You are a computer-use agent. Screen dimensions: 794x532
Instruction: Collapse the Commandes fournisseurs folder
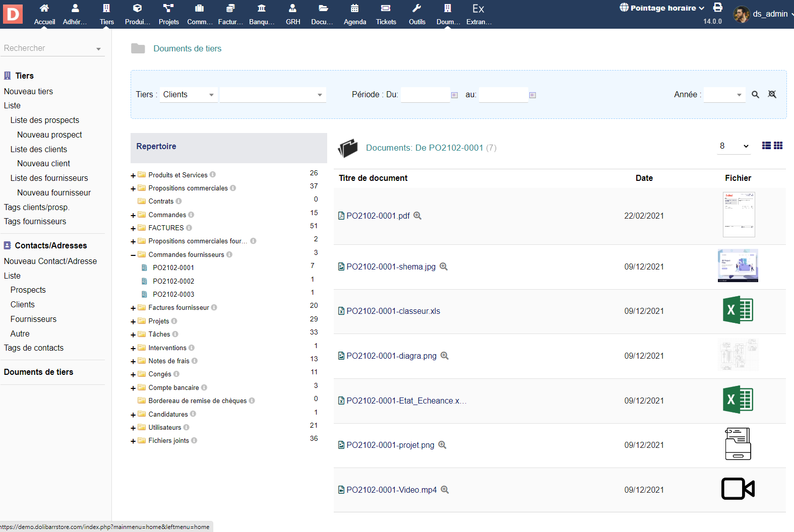(133, 255)
